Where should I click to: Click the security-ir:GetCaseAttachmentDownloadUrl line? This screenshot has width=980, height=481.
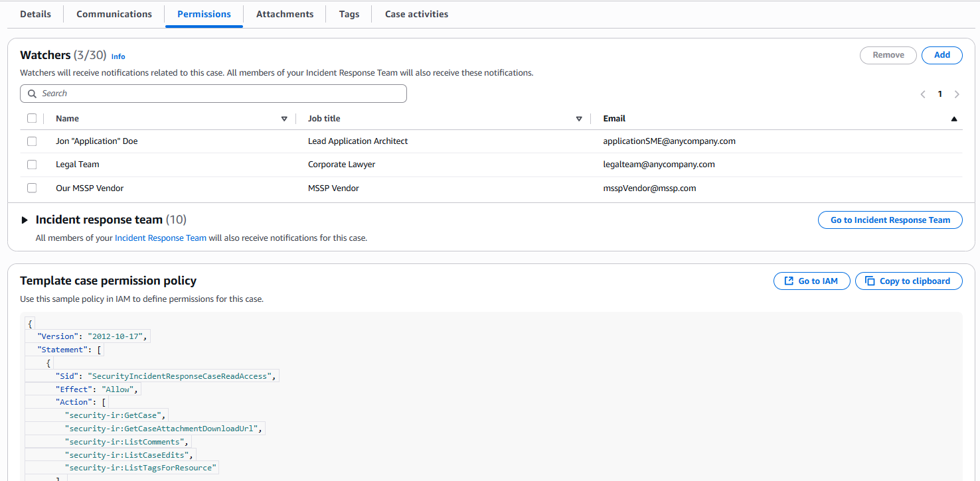click(x=163, y=429)
